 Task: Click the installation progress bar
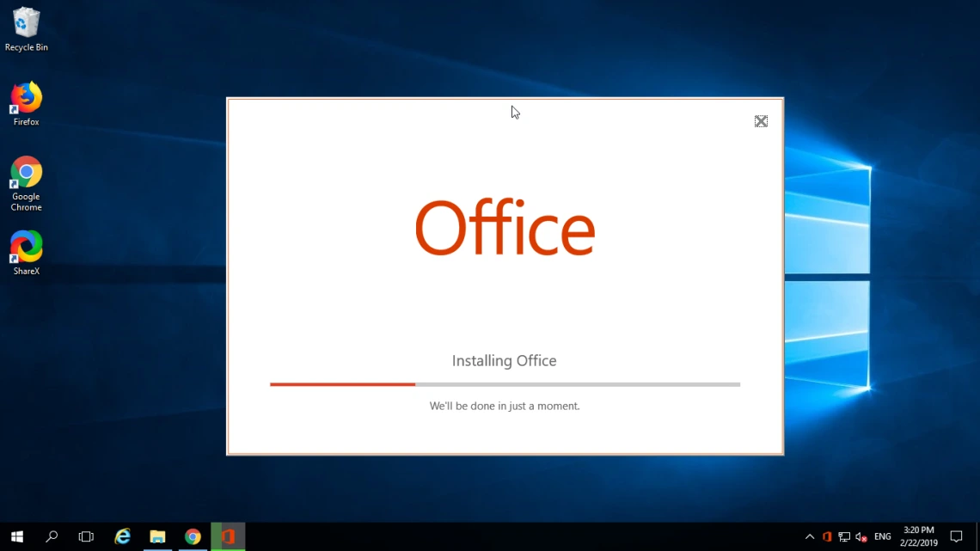pos(505,384)
